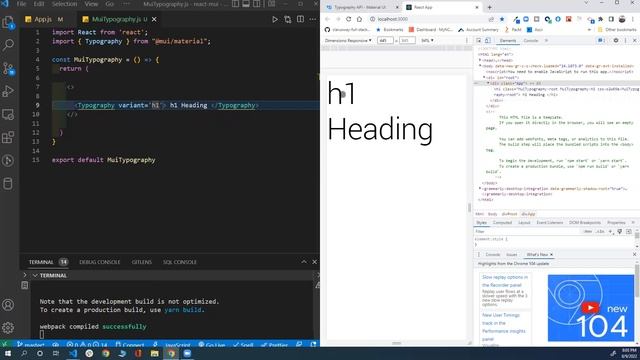This screenshot has height=360, width=640.
Task: Open the Run and Debug view
Action: coord(8,91)
